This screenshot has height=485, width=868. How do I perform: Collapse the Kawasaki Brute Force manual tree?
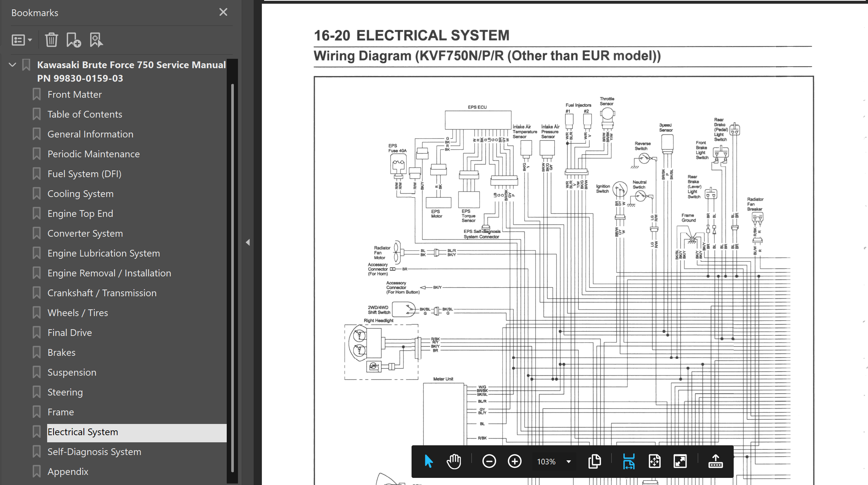(x=12, y=65)
